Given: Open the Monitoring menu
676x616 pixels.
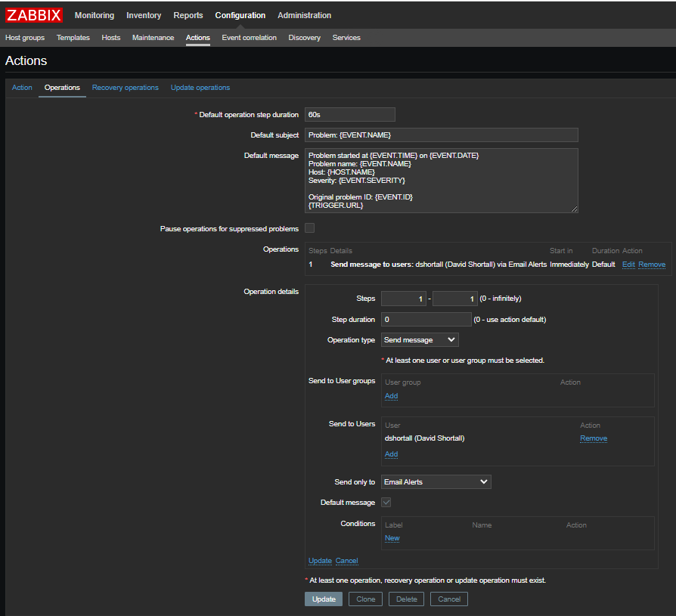Looking at the screenshot, I should click(x=95, y=15).
